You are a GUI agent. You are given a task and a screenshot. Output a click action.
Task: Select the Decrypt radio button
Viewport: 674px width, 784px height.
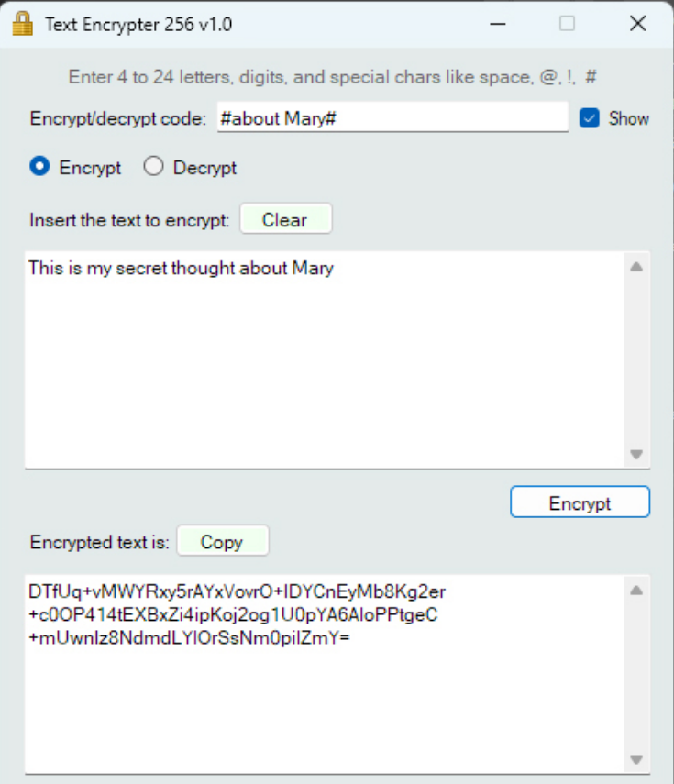(x=153, y=167)
